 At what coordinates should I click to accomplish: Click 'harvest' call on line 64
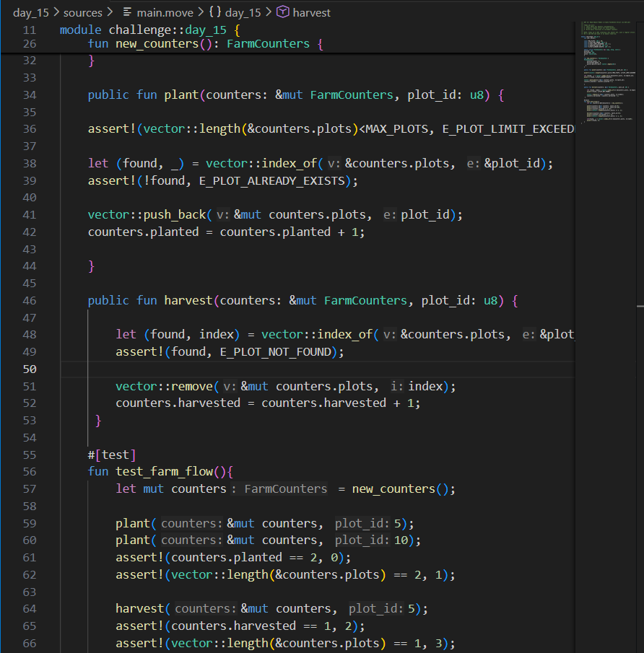click(x=140, y=609)
